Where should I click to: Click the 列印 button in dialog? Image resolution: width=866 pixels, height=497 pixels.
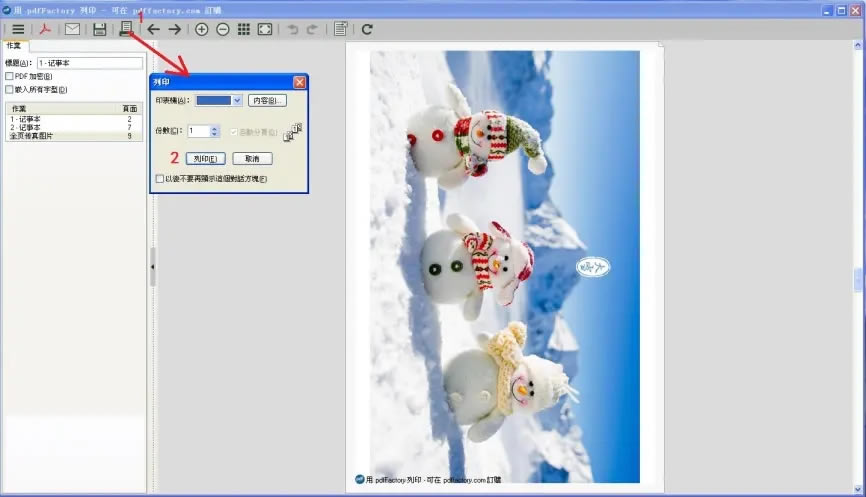click(205, 159)
